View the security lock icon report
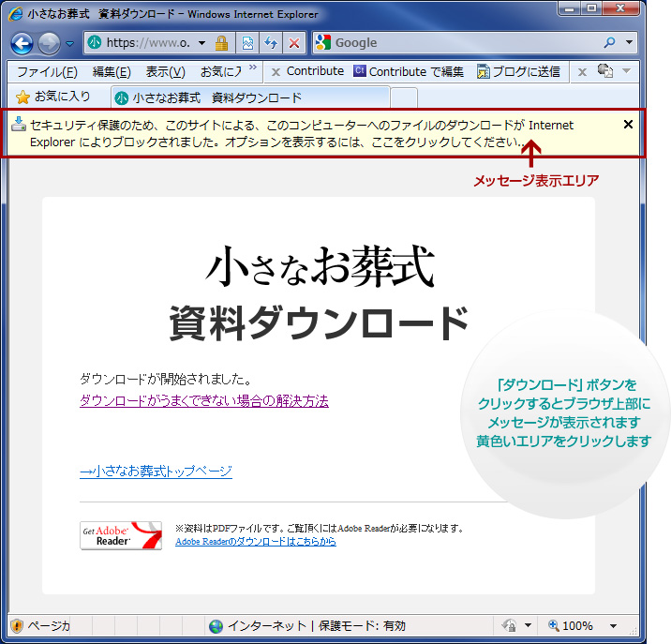This screenshot has width=671, height=644. click(x=221, y=43)
